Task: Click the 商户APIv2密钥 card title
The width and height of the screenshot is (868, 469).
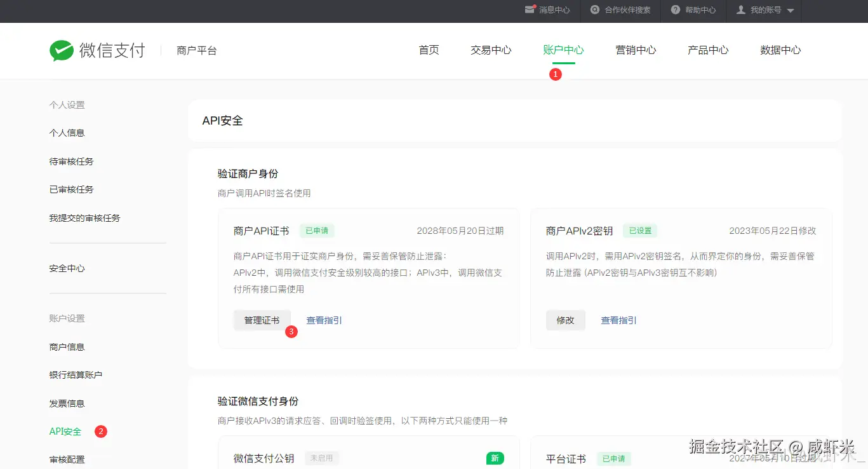Action: [x=579, y=231]
